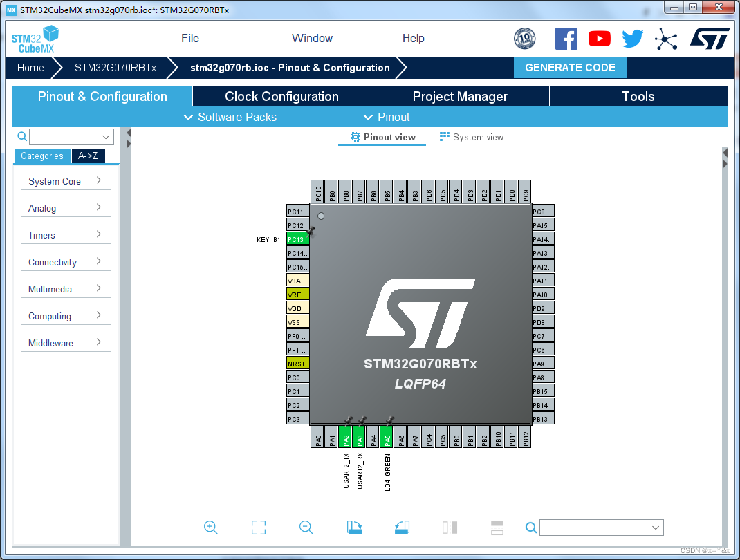This screenshot has height=560, width=740.
Task: Click the 10 years anniversary badge
Action: pyautogui.click(x=524, y=39)
